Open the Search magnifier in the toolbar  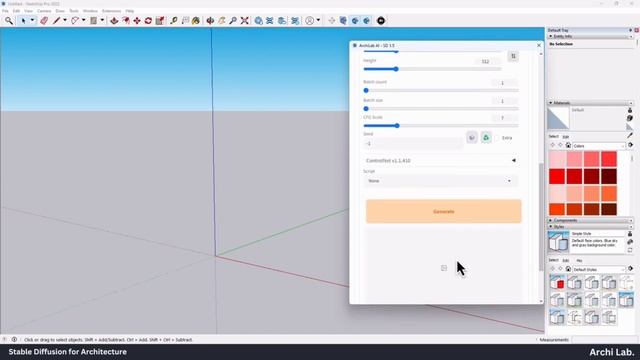point(9,20)
